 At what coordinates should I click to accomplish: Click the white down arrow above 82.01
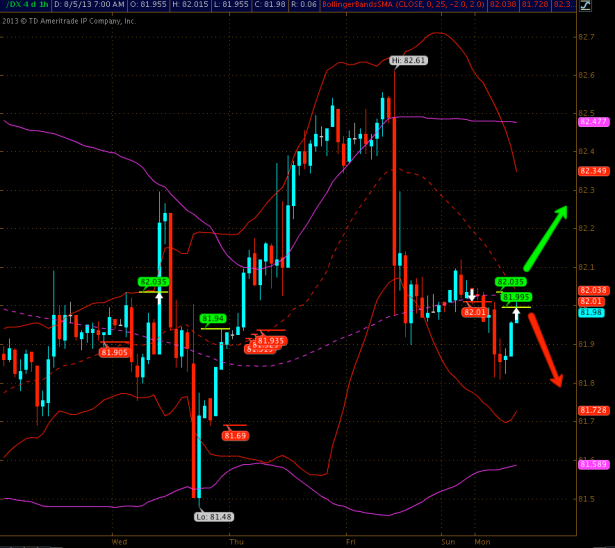(472, 295)
